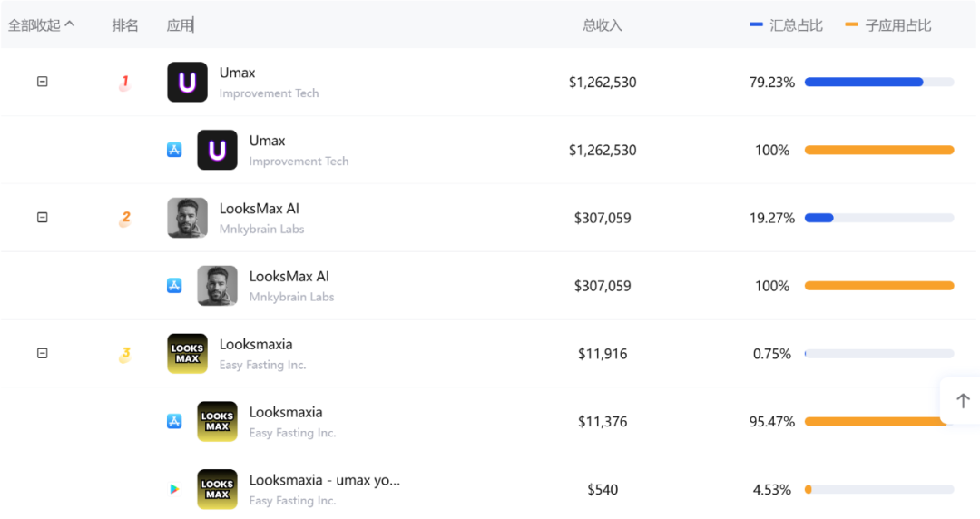Click the 总收入 column header
This screenshot has width=980, height=519.
click(602, 25)
